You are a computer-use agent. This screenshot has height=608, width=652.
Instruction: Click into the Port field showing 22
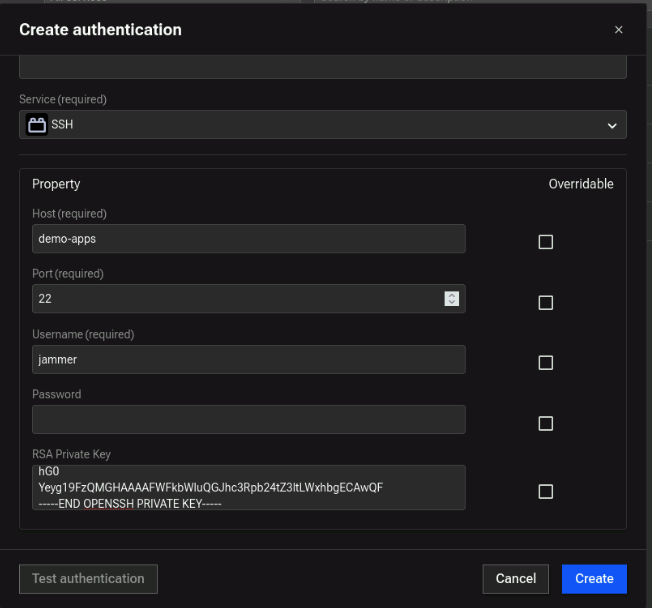(x=235, y=299)
